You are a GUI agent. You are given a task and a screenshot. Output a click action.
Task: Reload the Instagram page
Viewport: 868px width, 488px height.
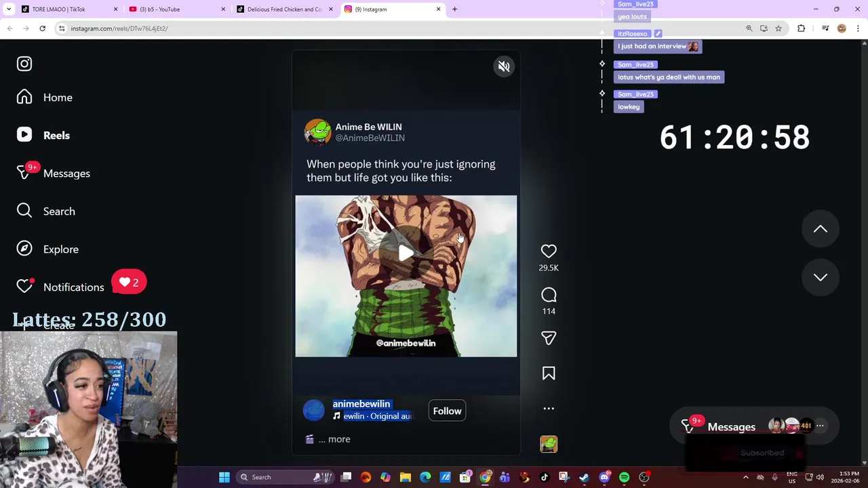42,28
